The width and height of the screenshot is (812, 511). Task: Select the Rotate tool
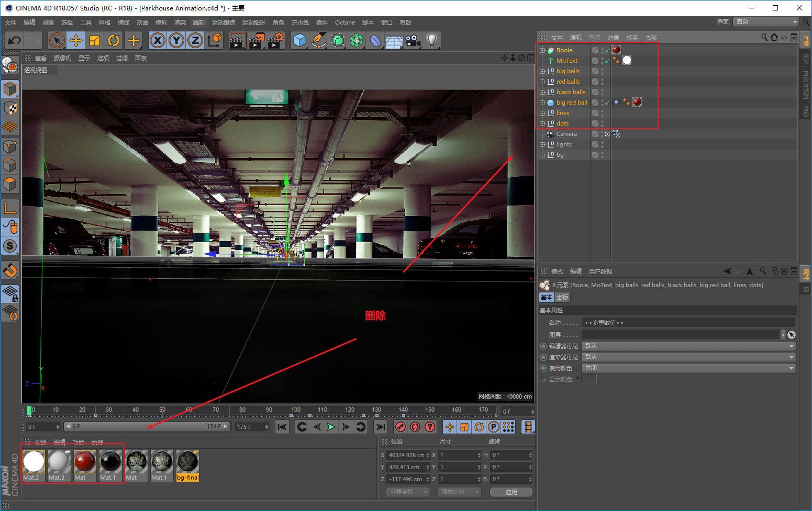(x=114, y=40)
